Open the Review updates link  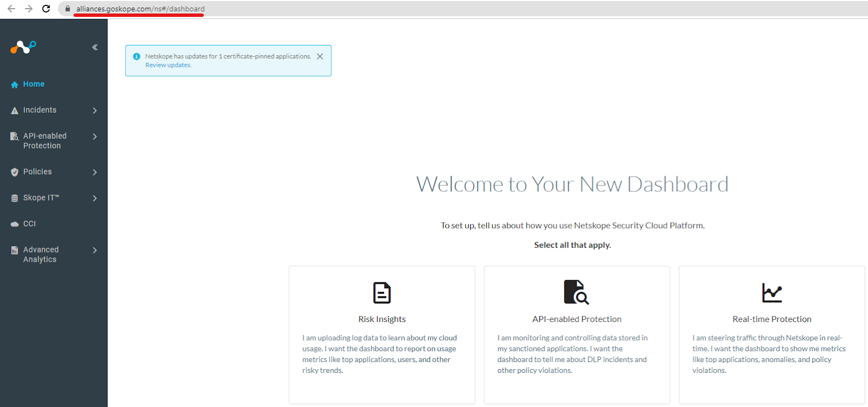point(168,65)
